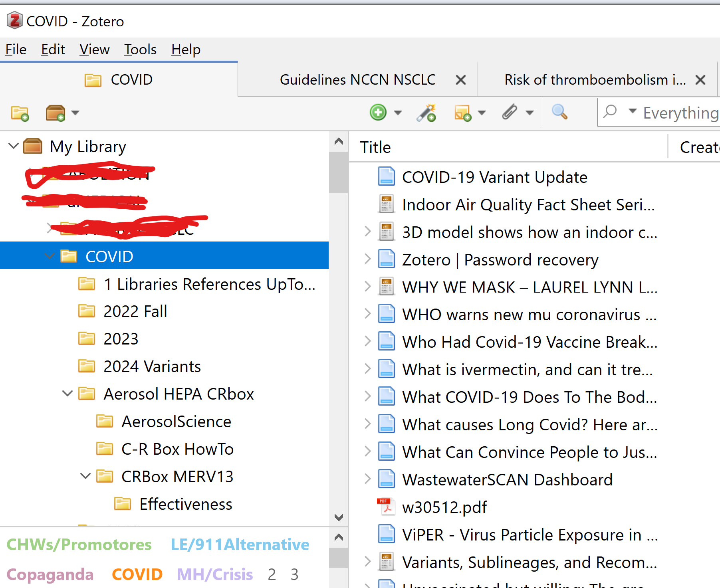
Task: Select the 2024 Variants collection
Action: point(152,366)
